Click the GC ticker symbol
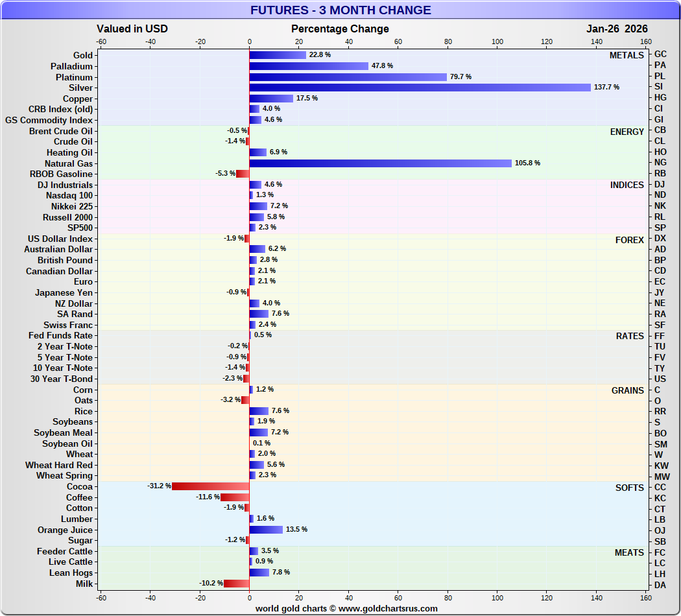Viewport: 681px width, 616px height. point(660,54)
